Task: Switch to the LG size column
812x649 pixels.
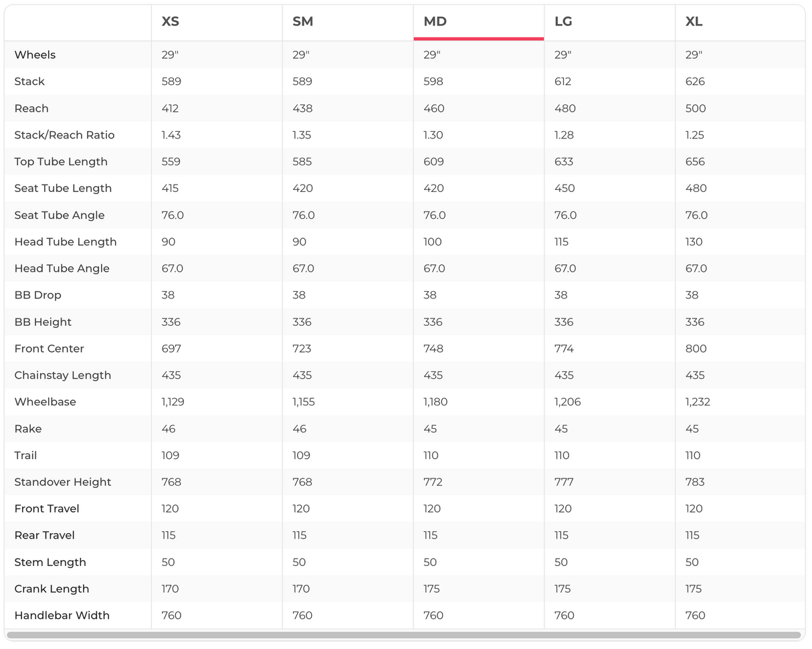Action: point(563,21)
